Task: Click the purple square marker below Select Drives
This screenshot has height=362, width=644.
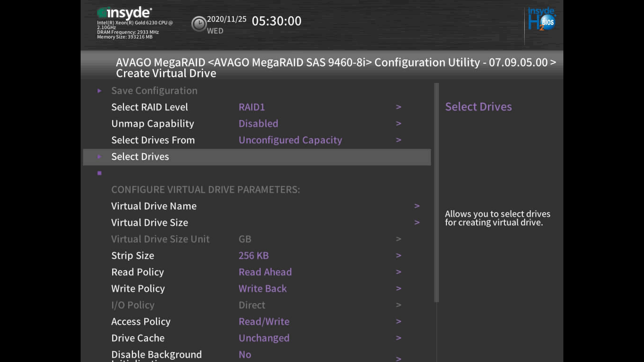Action: (99, 173)
